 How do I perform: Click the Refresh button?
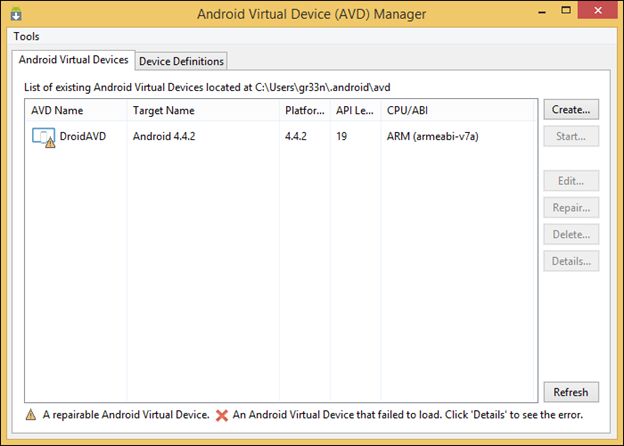[571, 392]
